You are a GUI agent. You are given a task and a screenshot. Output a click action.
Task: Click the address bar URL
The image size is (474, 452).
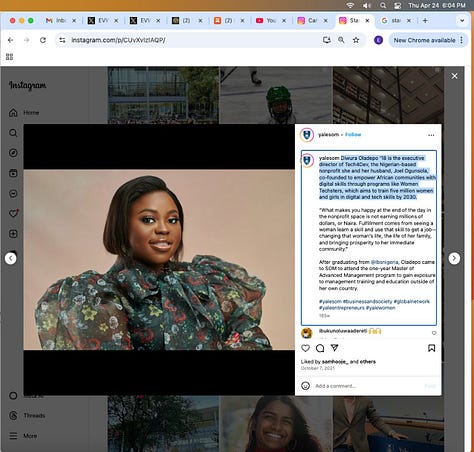(x=118, y=40)
